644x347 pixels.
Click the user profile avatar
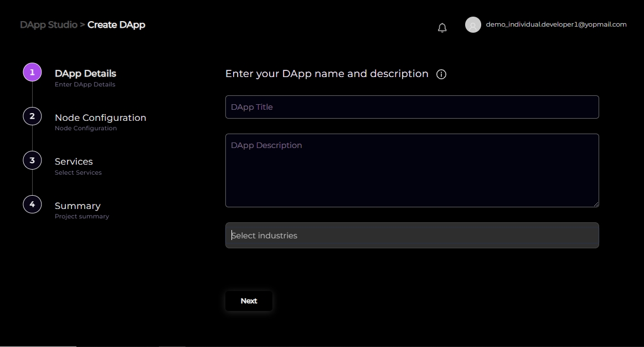[473, 25]
